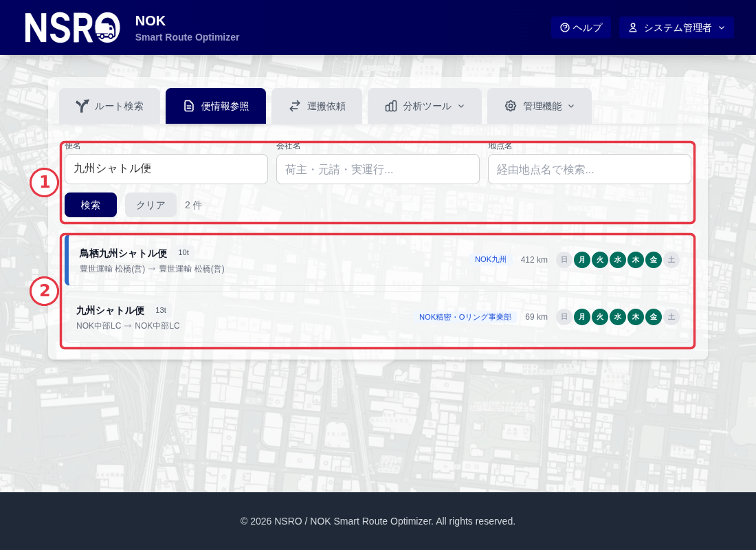Screen dimensions: 756x550
Task: Click the 412 km distance value
Action: click(x=534, y=260)
